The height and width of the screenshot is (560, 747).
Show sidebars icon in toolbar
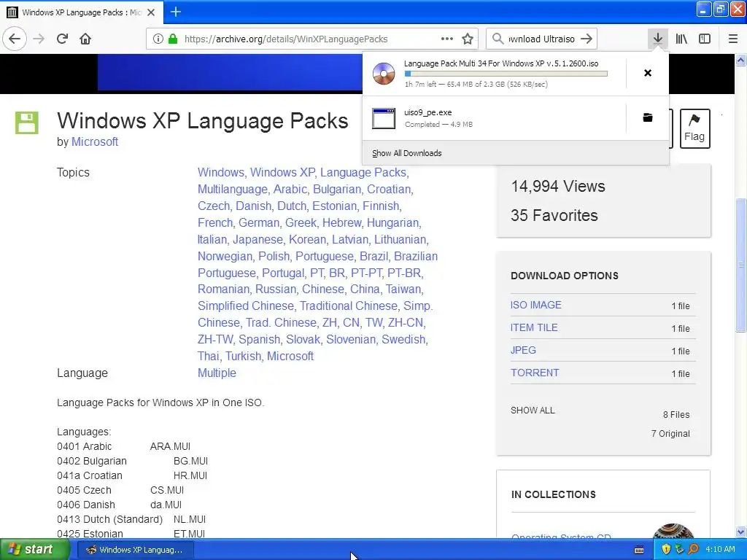705,39
